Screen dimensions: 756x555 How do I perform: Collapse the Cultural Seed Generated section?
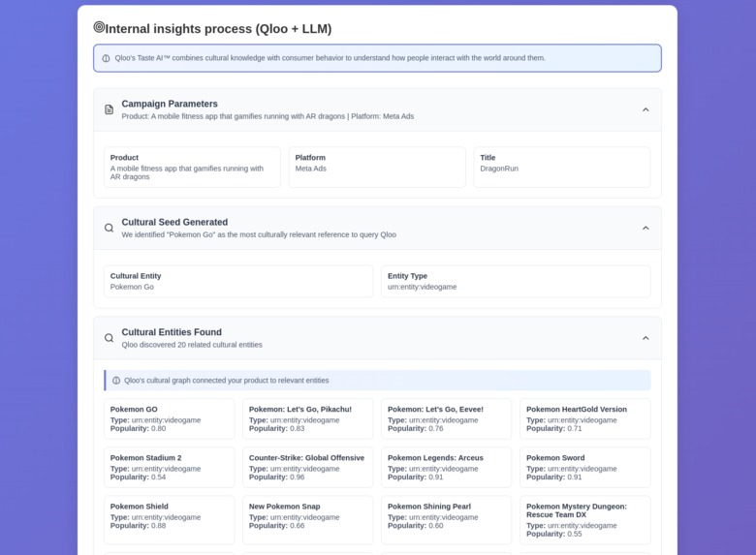tap(646, 228)
